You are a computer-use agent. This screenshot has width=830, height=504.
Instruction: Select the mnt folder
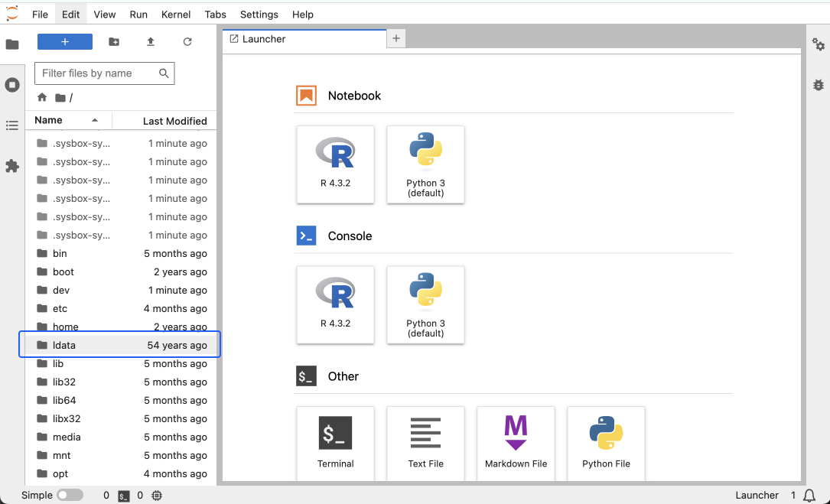click(121, 455)
